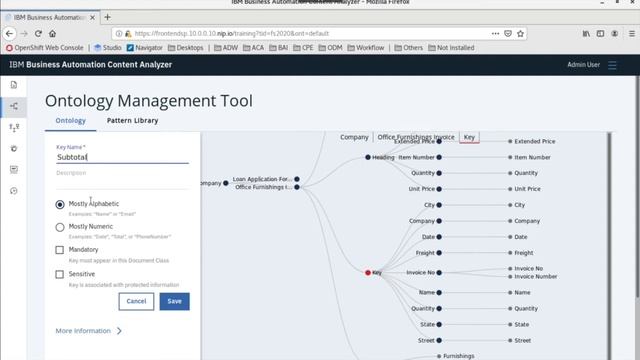640x360 pixels.
Task: Reload the page in Firefox
Action: pos(38,33)
